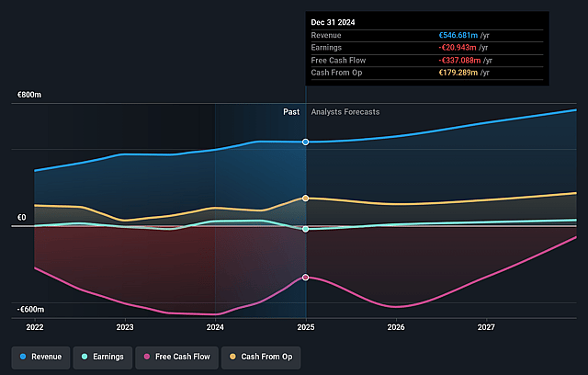Click the €179.289m cash from op value
This screenshot has width=588, height=375.
coord(458,73)
